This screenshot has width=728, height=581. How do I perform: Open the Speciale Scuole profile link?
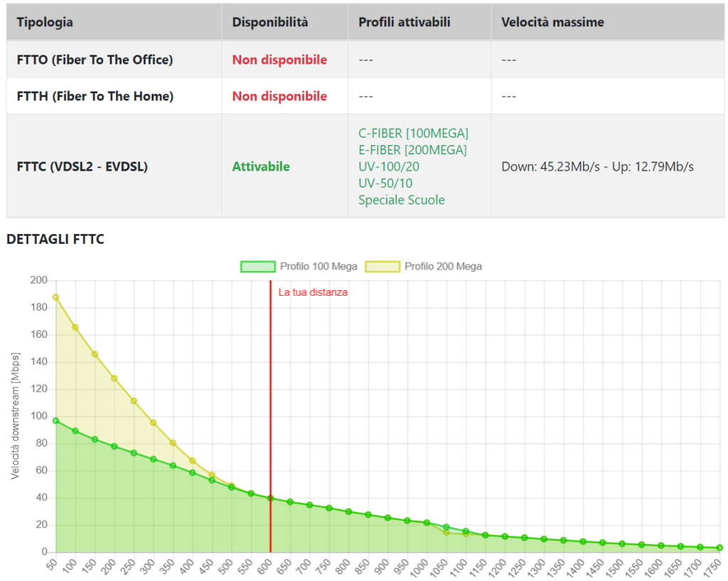(402, 200)
